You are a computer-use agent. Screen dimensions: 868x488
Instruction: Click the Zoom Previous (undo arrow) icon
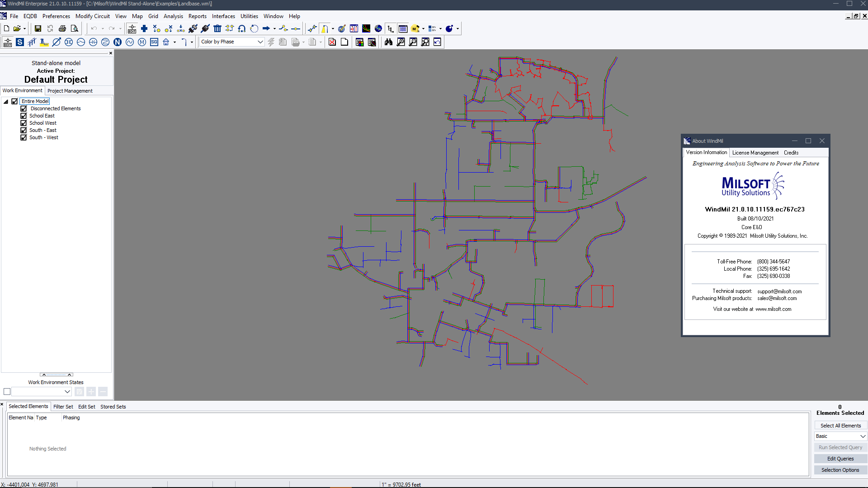(437, 42)
